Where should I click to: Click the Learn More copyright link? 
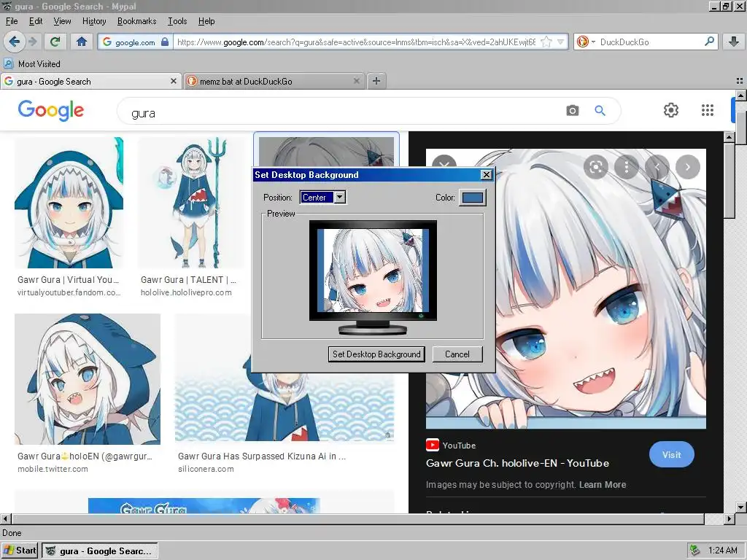603,484
